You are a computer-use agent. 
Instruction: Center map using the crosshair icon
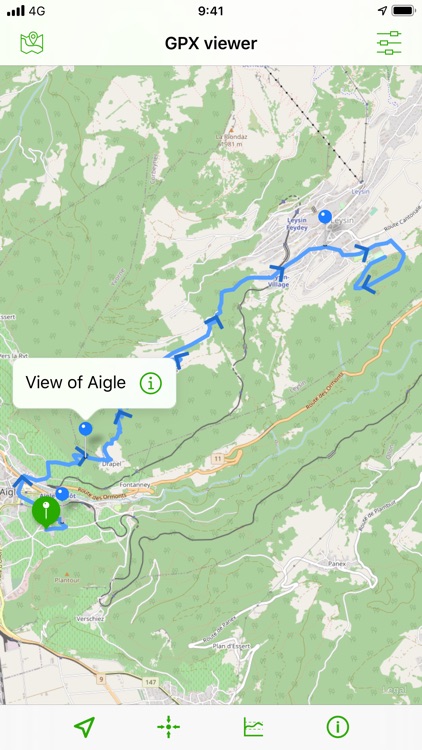pos(168,727)
